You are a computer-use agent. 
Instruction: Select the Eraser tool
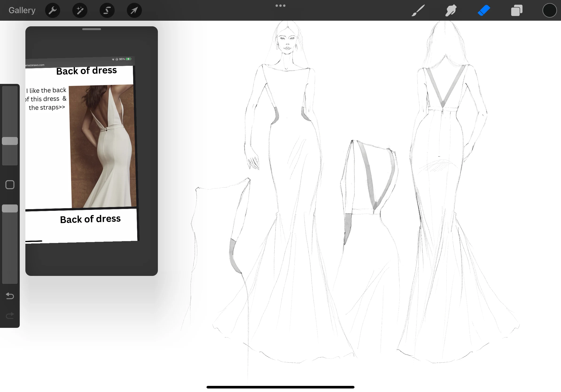pos(484,11)
